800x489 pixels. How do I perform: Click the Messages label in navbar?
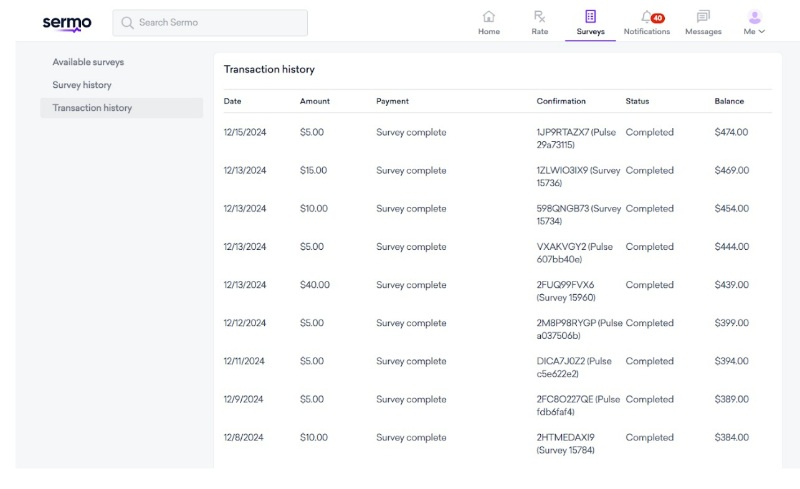pos(703,32)
